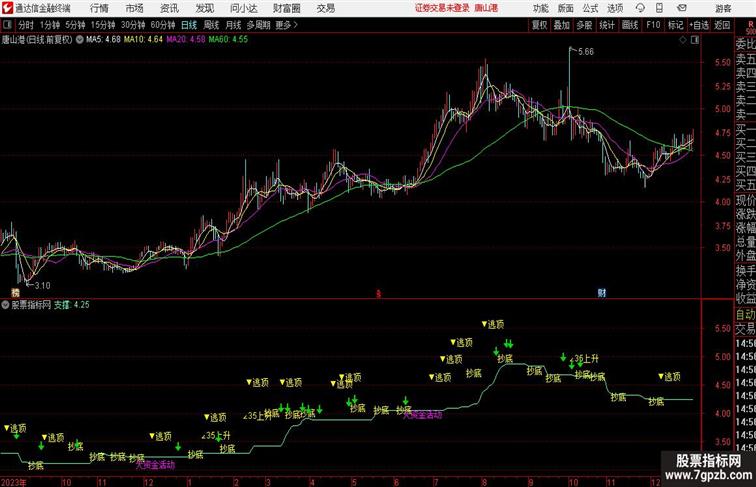Open the 公式 menu

coord(590,8)
